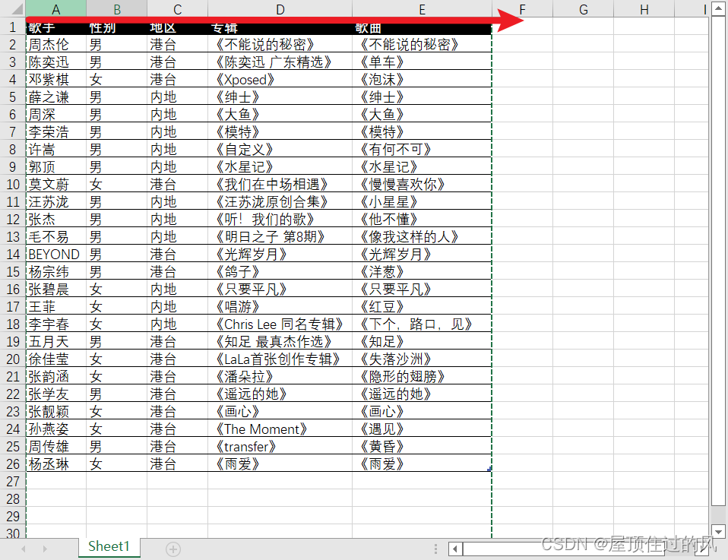The width and height of the screenshot is (728, 560).
Task: Click song cell 《遇见》
Action: click(x=422, y=429)
